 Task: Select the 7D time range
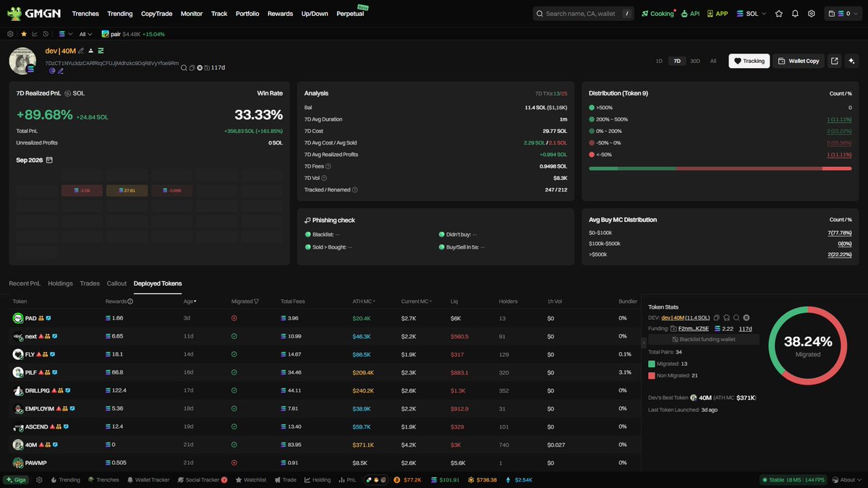coord(677,61)
